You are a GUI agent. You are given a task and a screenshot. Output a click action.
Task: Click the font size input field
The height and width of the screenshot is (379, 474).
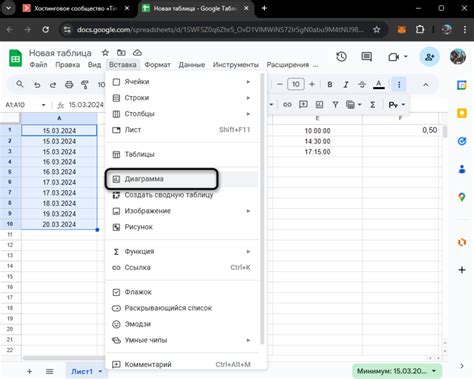296,84
